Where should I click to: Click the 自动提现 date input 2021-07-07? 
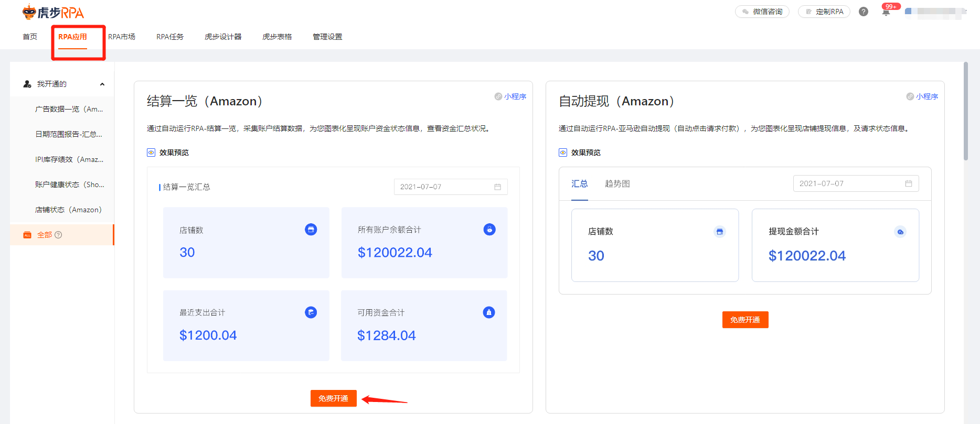pos(856,183)
